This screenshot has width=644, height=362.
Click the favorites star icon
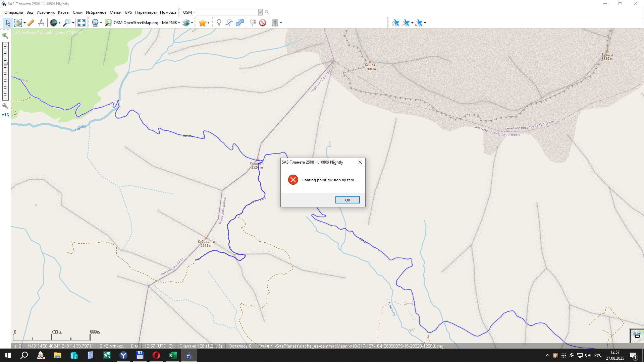point(202,23)
